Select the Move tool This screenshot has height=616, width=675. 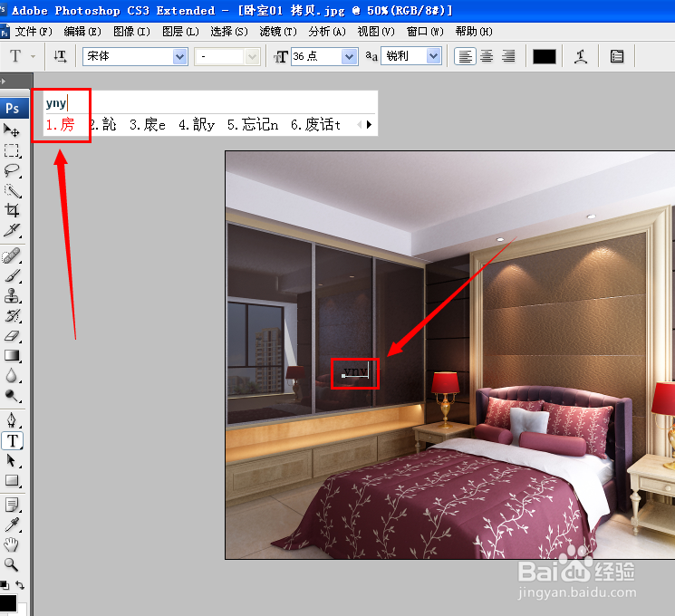click(12, 130)
